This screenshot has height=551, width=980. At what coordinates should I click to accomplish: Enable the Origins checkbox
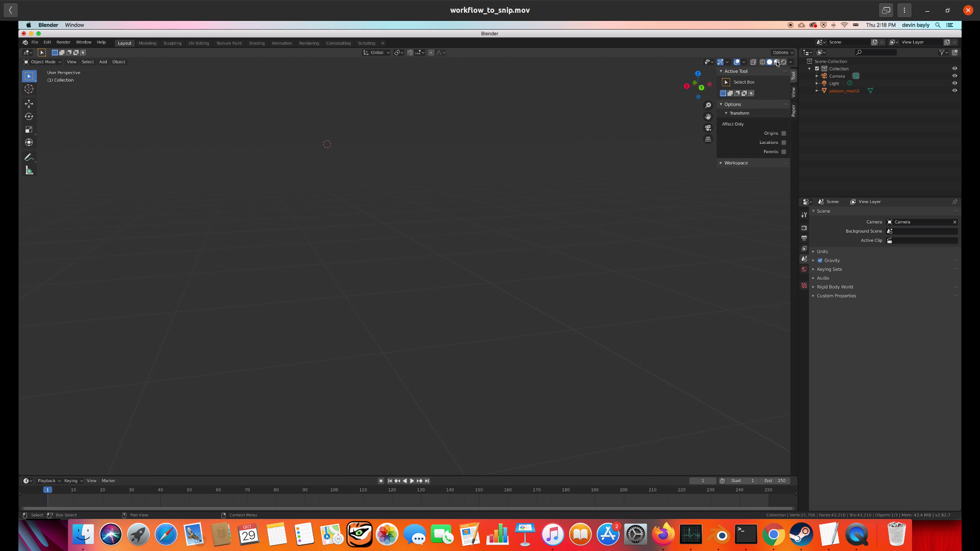[784, 133]
